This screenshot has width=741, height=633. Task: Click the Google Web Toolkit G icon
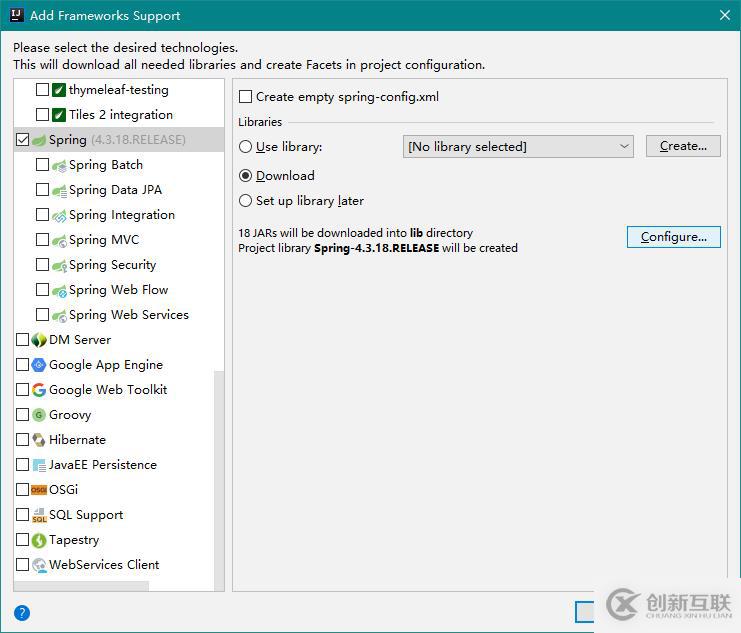pos(39,390)
